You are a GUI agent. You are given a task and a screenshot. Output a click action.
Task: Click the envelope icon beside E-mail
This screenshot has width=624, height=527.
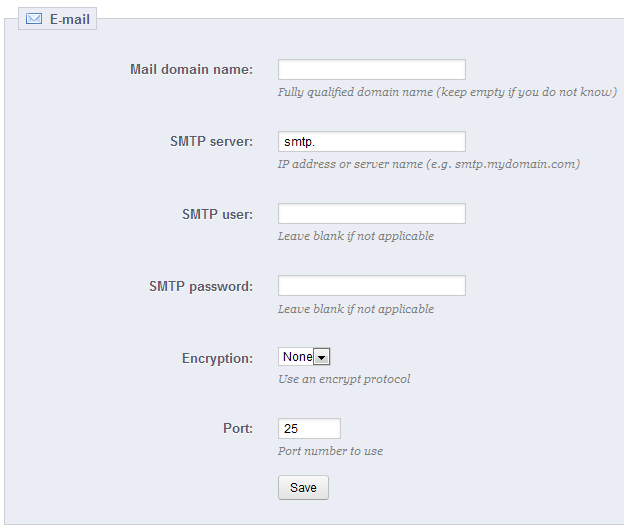point(34,19)
